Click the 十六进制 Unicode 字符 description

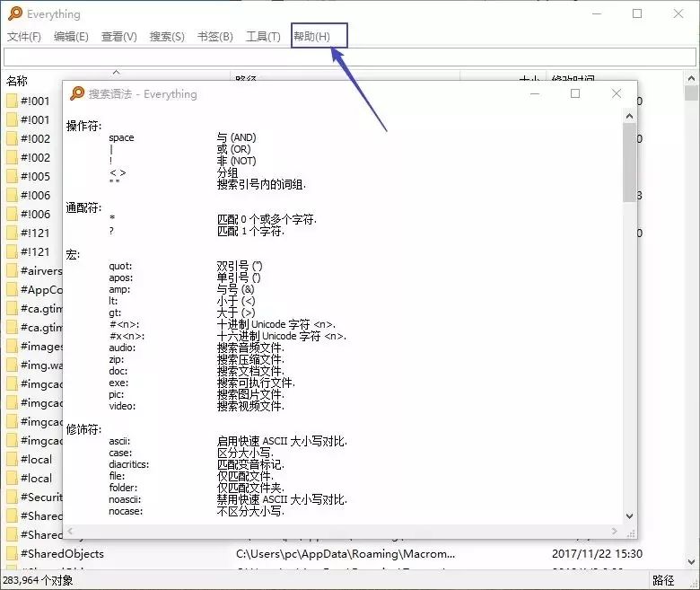point(281,336)
